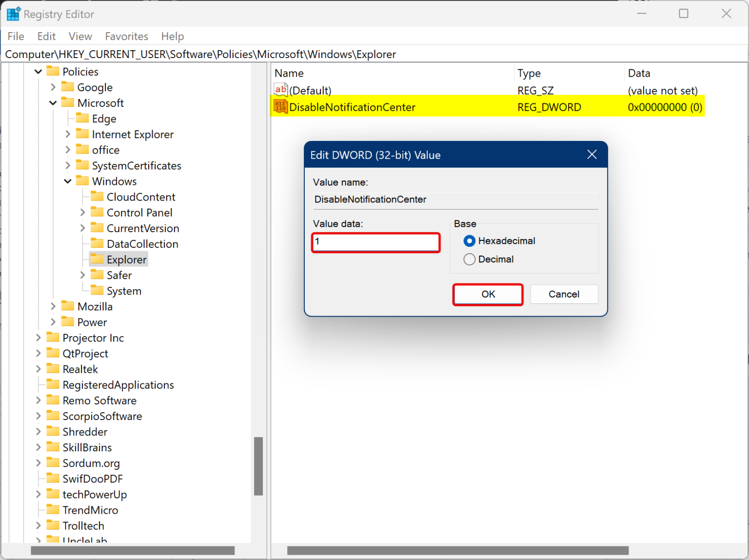Click the Realtek folder icon
The height and width of the screenshot is (560, 749).
tap(53, 368)
